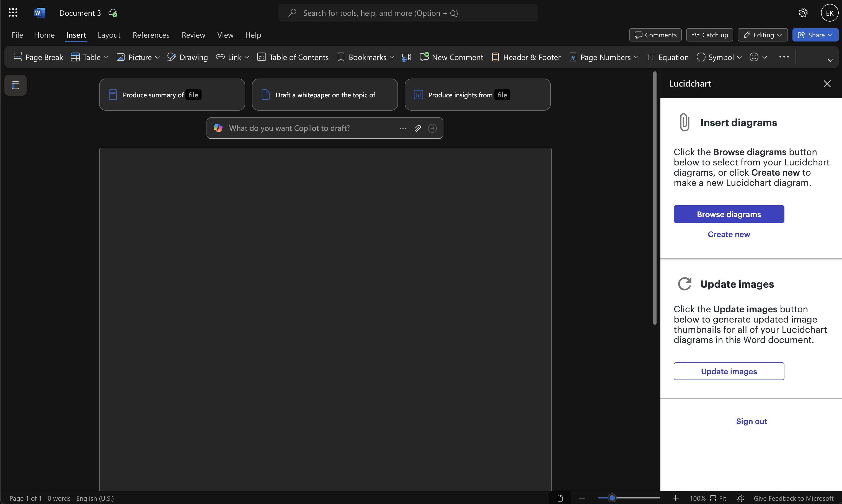842x504 pixels.
Task: Insert a Table of Contents
Action: point(293,57)
